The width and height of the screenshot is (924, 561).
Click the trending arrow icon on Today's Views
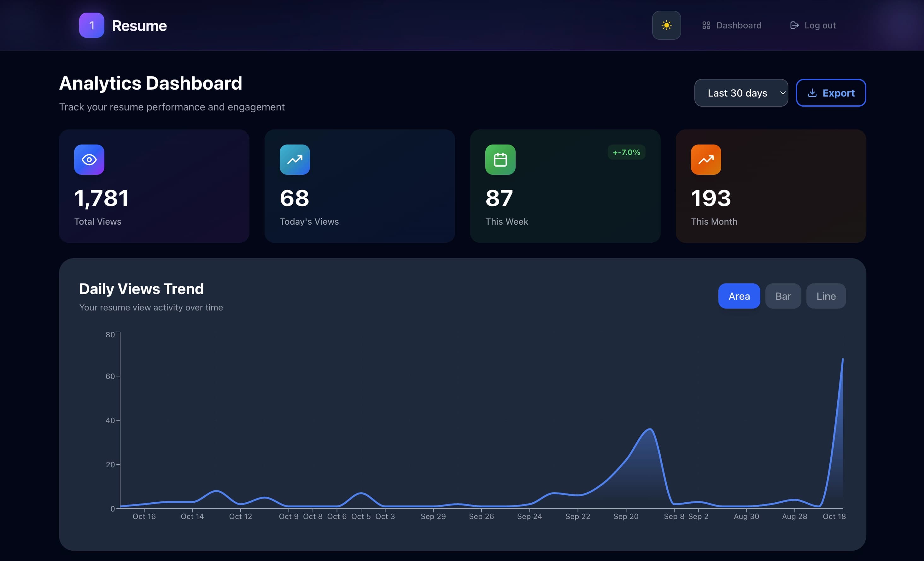(295, 159)
